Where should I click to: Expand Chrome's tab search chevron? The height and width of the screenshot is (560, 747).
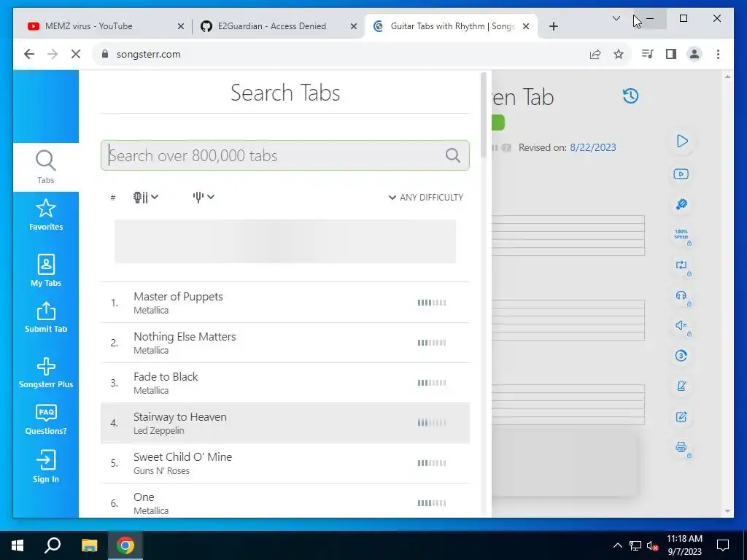pyautogui.click(x=616, y=18)
